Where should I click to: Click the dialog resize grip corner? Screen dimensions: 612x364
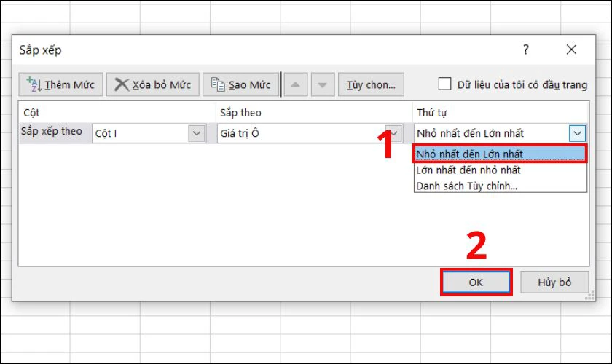pyautogui.click(x=589, y=296)
